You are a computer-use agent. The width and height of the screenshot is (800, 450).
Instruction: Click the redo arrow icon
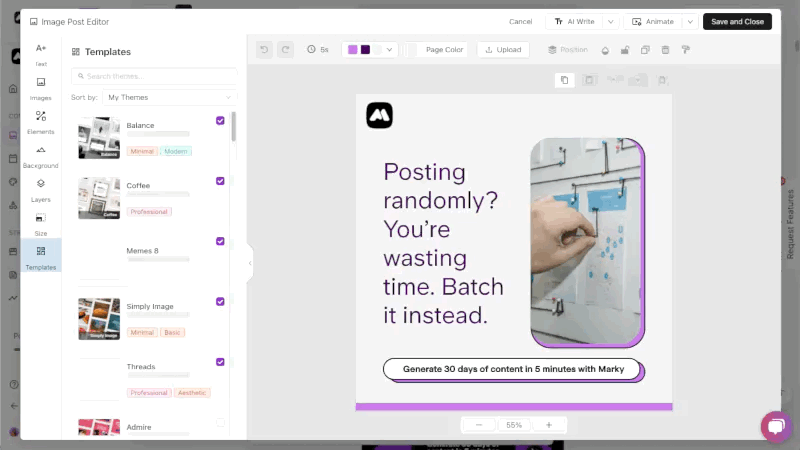[x=286, y=49]
